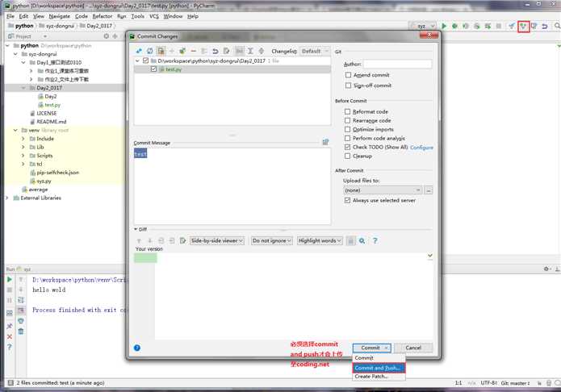This screenshot has height=392, width=561.
Task: Enable the Perform code analysis checkbox
Action: [347, 138]
